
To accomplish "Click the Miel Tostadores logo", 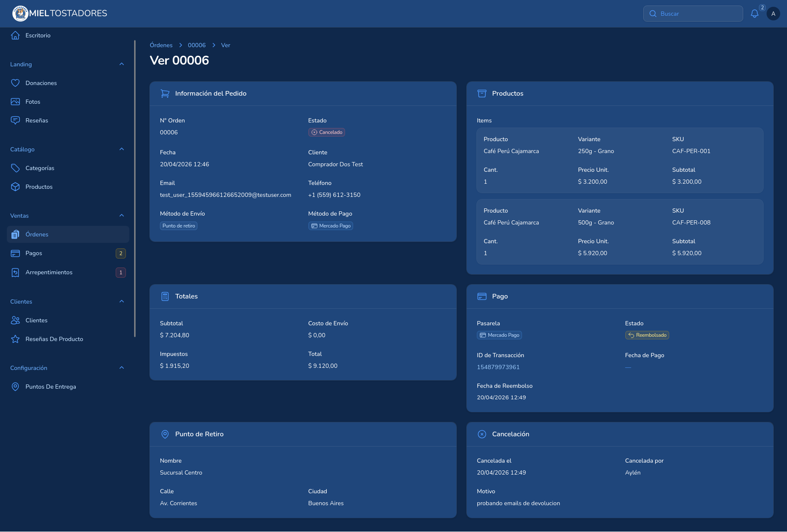I will pyautogui.click(x=60, y=14).
